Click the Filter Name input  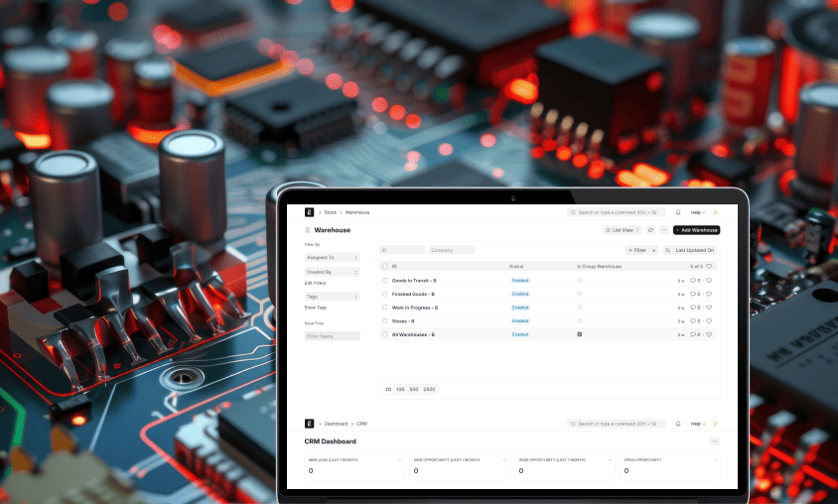(332, 336)
